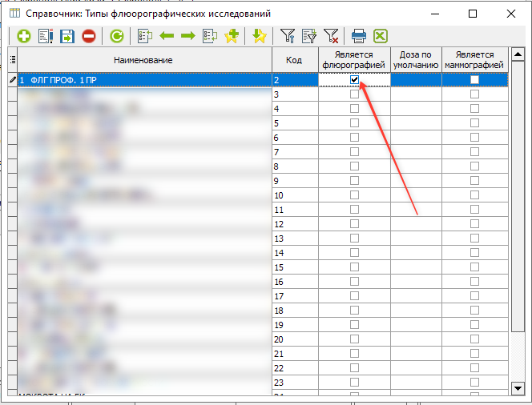Click the pencil row indicator of the first row
The height and width of the screenshot is (405, 532).
[x=13, y=80]
